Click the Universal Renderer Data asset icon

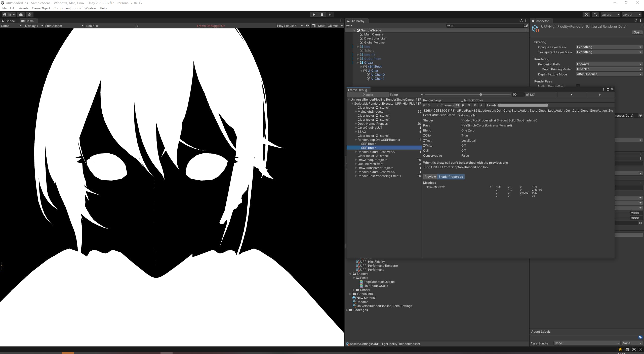coord(535,29)
